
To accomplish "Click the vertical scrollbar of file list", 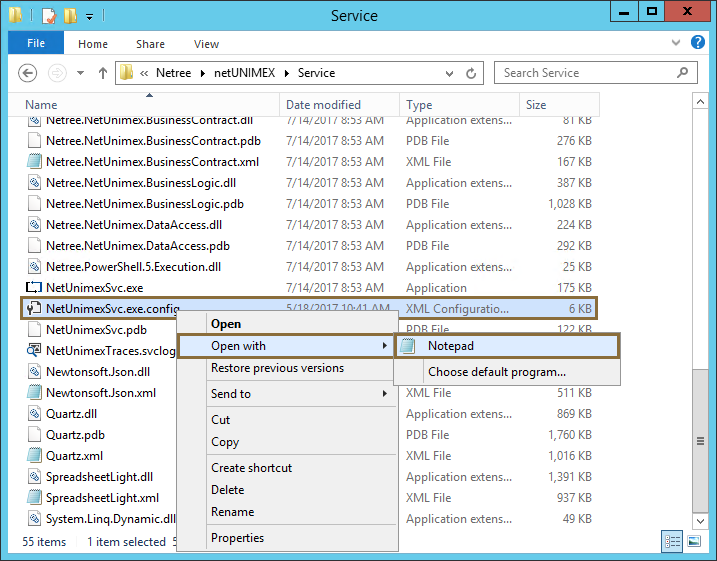I will point(706,300).
